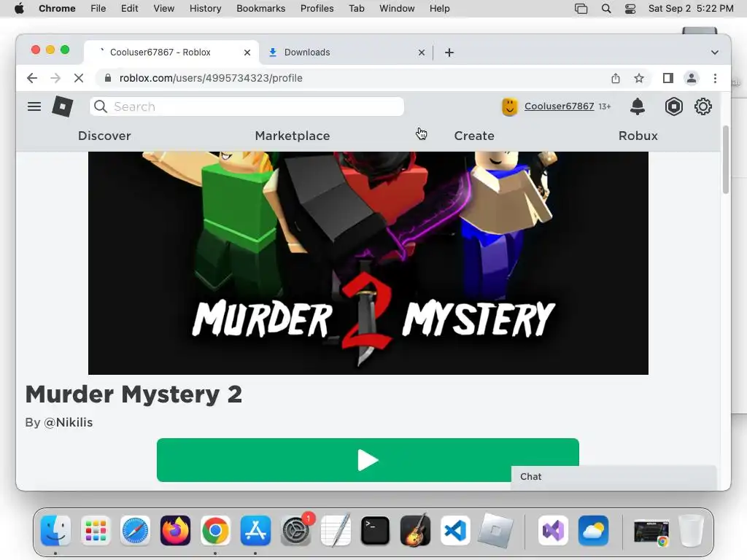Open the File menu
Screen dimensions: 747x560
pos(98,9)
